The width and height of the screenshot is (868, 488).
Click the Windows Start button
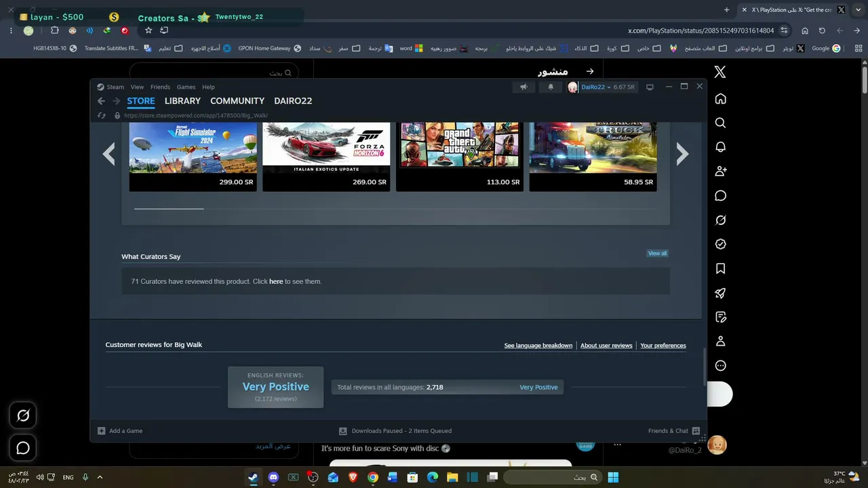click(x=613, y=477)
